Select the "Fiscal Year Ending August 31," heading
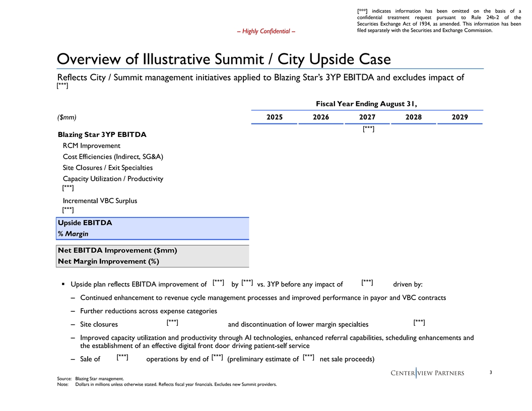 point(366,104)
